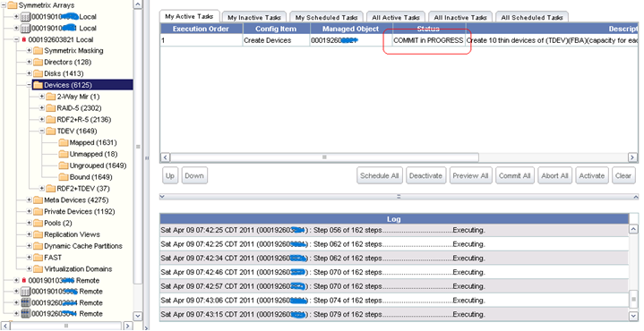Sort by the Execution Order column header
This screenshot has height=331, width=644.
202,29
